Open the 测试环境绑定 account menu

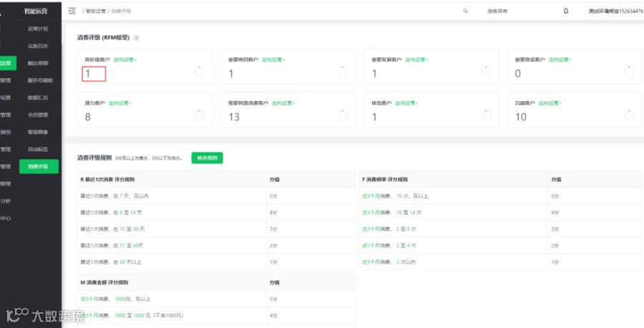click(615, 11)
